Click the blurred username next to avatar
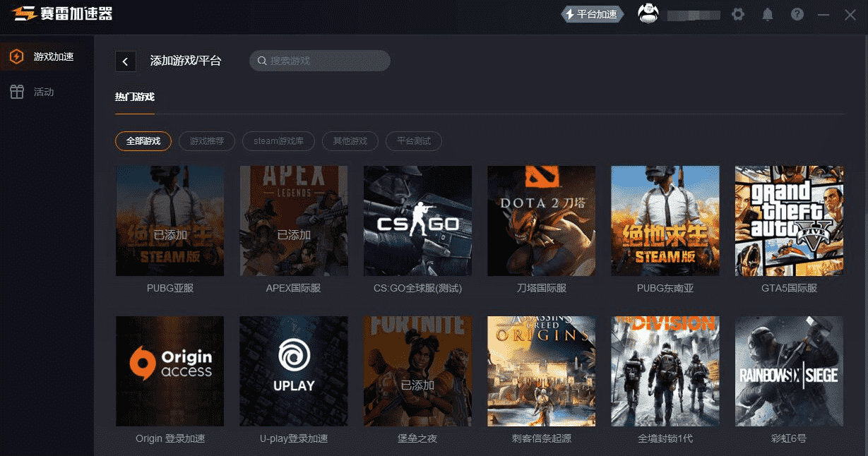This screenshot has width=868, height=456. pyautogui.click(x=693, y=15)
